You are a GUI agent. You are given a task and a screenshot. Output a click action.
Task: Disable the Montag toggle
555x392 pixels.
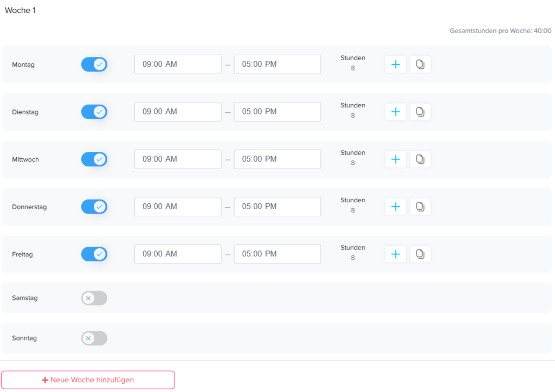[x=94, y=65]
